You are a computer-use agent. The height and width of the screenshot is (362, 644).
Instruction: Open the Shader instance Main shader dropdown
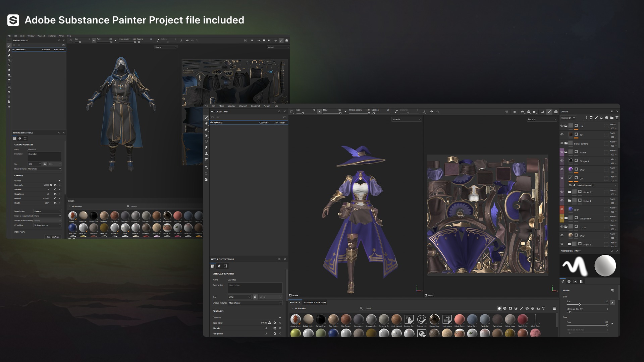pos(255,303)
